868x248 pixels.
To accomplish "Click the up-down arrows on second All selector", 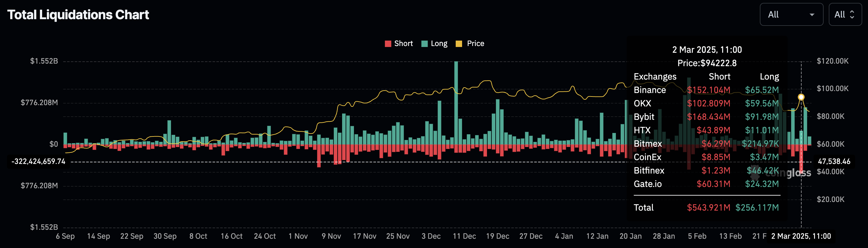I will (852, 14).
